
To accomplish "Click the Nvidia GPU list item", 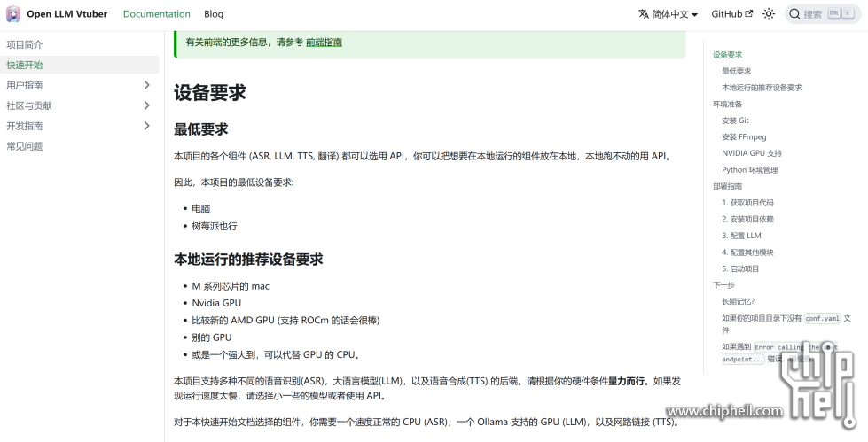I will (216, 303).
